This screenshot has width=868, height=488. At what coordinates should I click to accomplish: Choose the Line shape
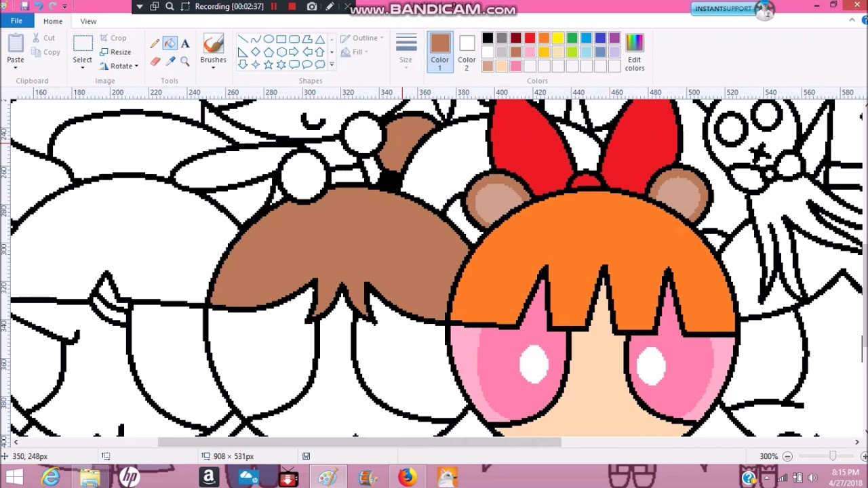(x=242, y=39)
